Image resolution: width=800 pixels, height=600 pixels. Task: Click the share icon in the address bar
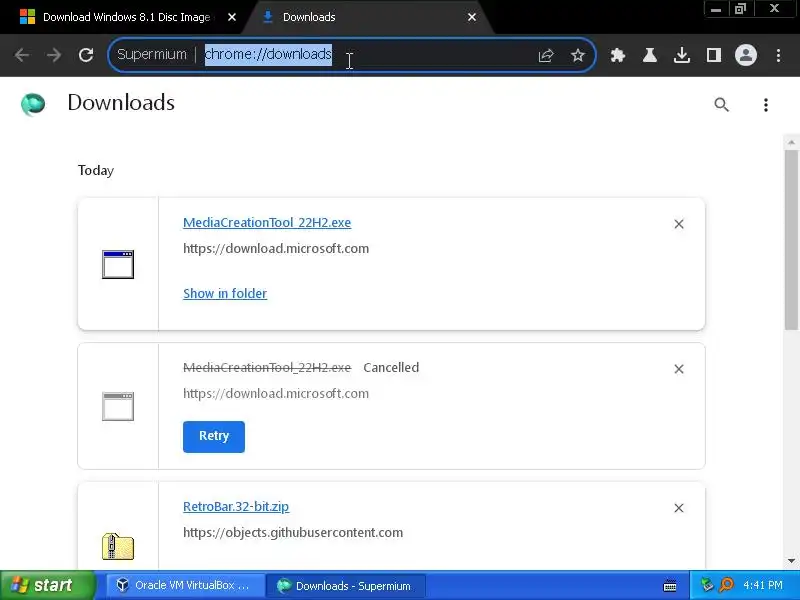click(545, 55)
